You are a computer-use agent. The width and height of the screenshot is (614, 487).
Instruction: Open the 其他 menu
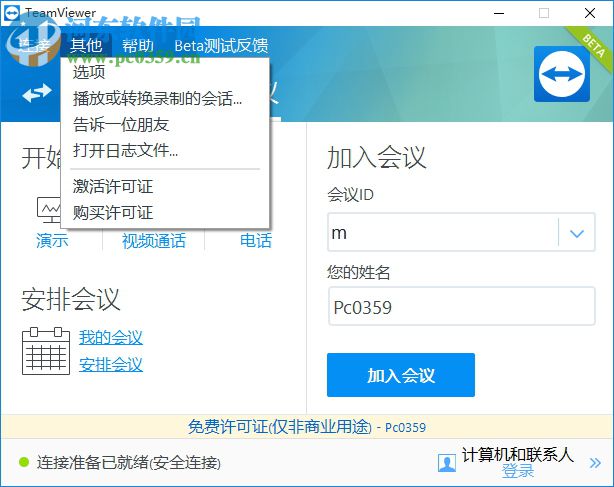[x=86, y=46]
